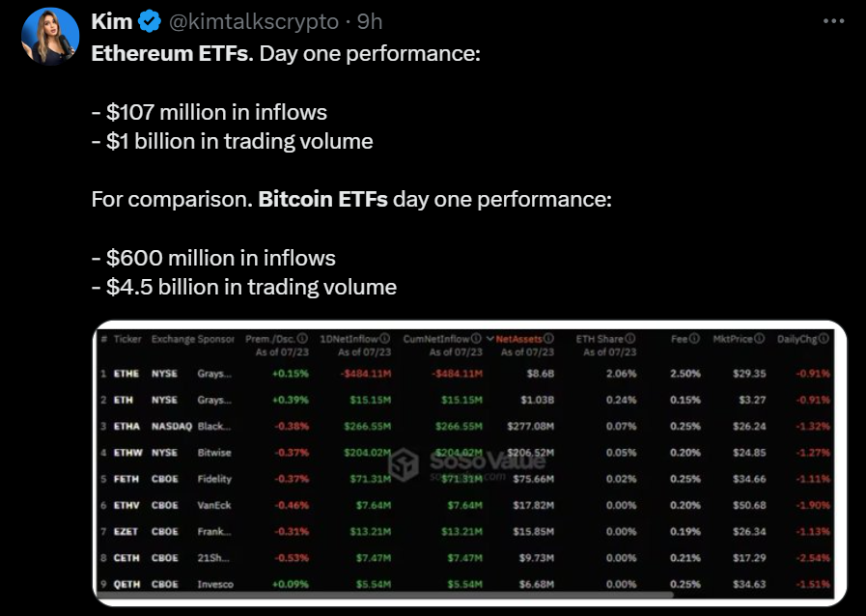The height and width of the screenshot is (616, 866).
Task: Select the ETHA NASDAQ BlackRock row
Action: tap(465, 426)
